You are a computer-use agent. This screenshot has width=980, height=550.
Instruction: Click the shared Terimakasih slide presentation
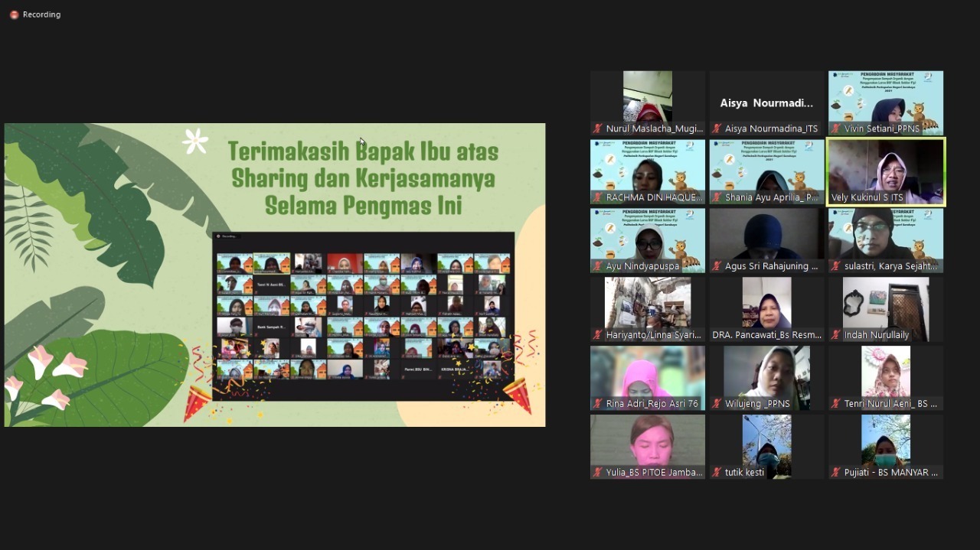coord(275,275)
